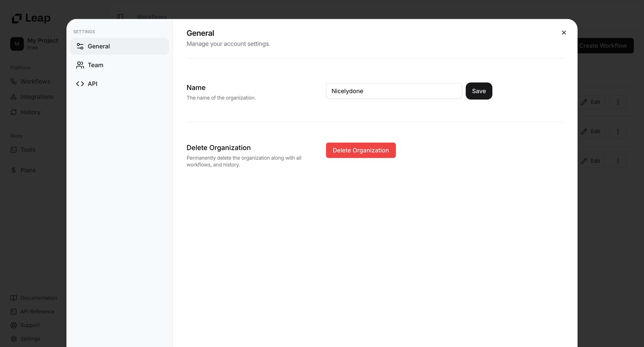Click the Tools sidebar icon
Image resolution: width=644 pixels, height=347 pixels.
(14, 150)
